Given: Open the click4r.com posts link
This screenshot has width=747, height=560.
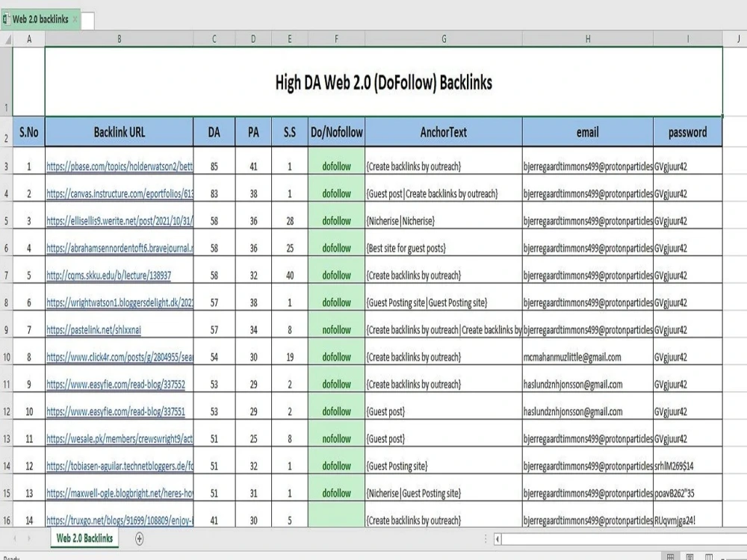Looking at the screenshot, I should point(120,357).
